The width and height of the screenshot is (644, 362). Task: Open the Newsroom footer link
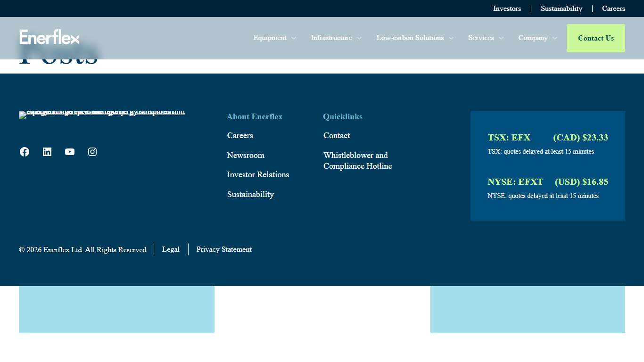pos(246,155)
